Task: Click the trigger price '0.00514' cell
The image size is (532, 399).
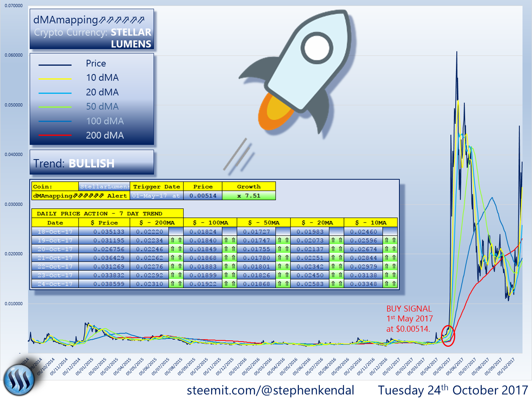Action: (x=203, y=196)
